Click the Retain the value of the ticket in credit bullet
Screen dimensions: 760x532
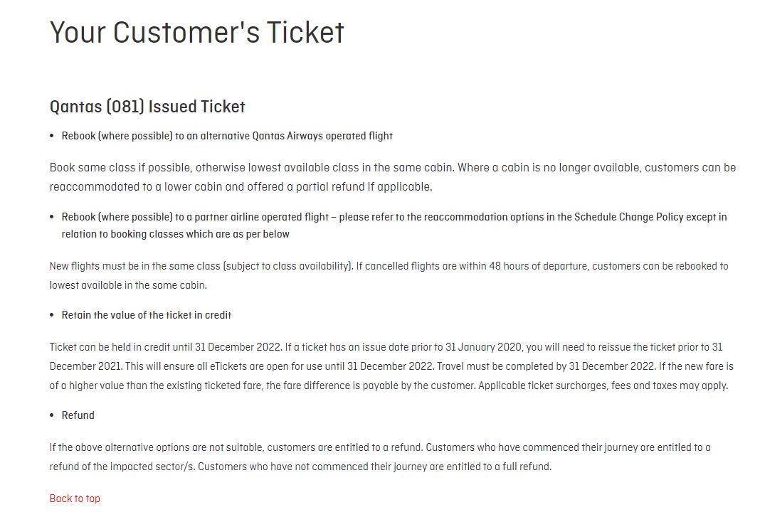click(147, 315)
